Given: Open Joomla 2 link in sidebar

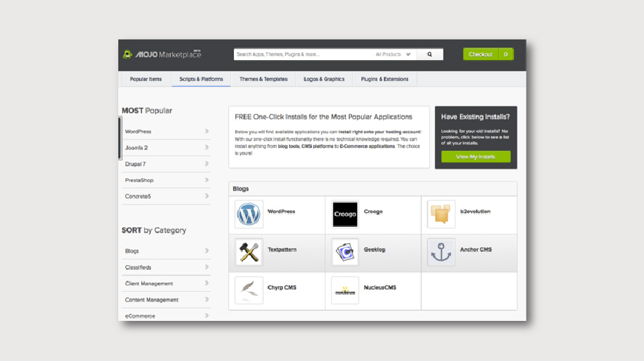Looking at the screenshot, I should tap(136, 148).
